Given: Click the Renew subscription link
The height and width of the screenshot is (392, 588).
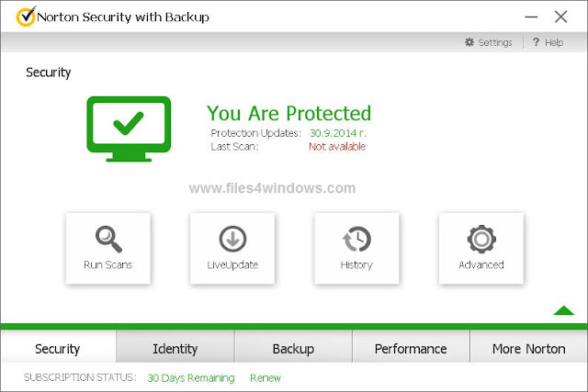Looking at the screenshot, I should tap(266, 377).
